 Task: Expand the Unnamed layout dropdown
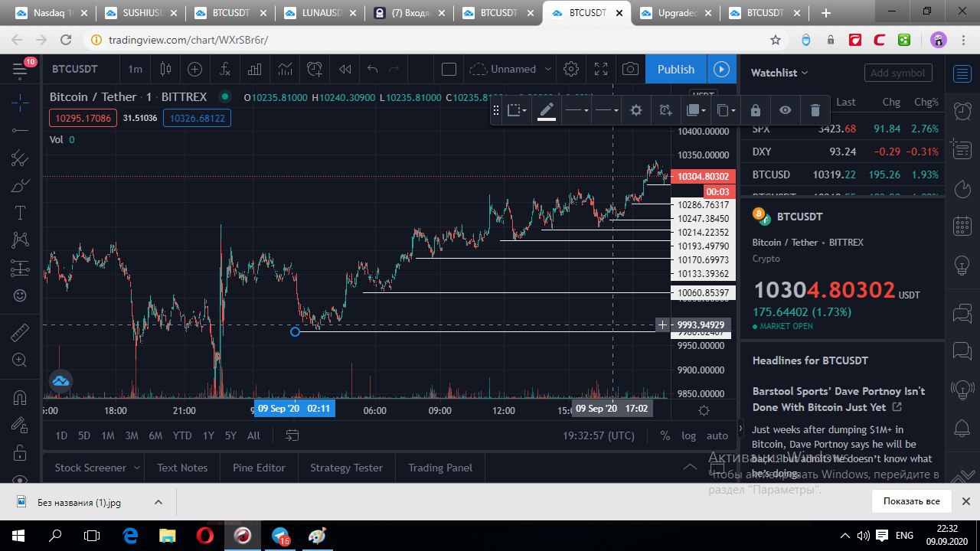(x=511, y=70)
